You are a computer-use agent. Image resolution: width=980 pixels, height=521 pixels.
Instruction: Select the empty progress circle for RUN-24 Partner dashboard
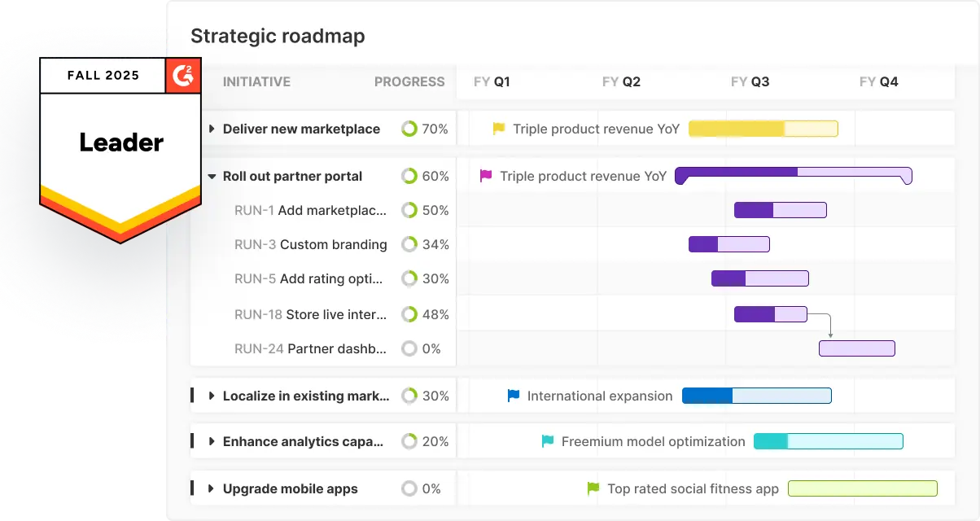(x=410, y=348)
